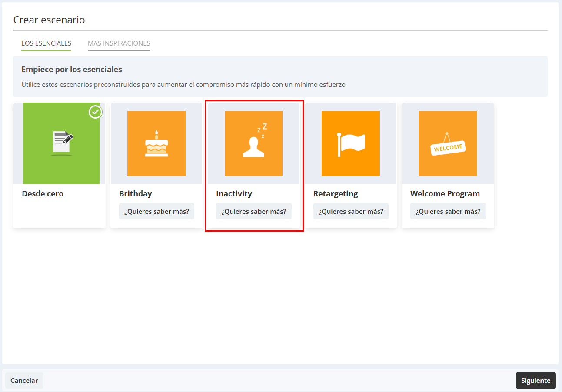The height and width of the screenshot is (392, 562).
Task: Click ¿Quieres saber más? under Inactivity
Action: click(x=254, y=212)
